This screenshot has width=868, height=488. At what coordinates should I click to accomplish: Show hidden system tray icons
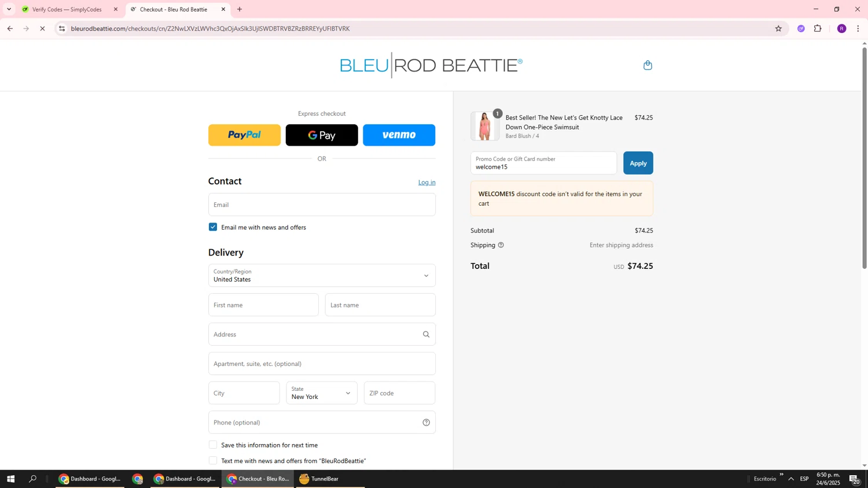click(x=791, y=479)
